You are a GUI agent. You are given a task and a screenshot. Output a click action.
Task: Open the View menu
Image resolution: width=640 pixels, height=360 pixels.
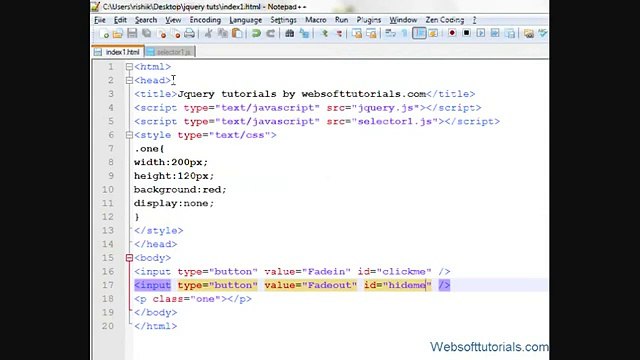coord(173,20)
